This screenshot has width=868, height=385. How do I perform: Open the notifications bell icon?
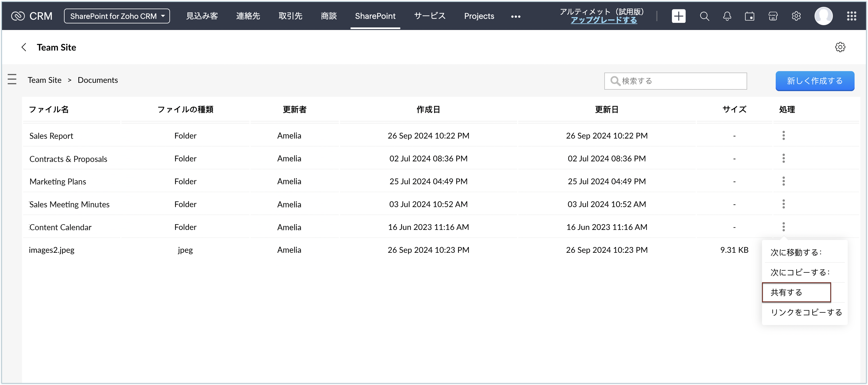[x=727, y=16]
